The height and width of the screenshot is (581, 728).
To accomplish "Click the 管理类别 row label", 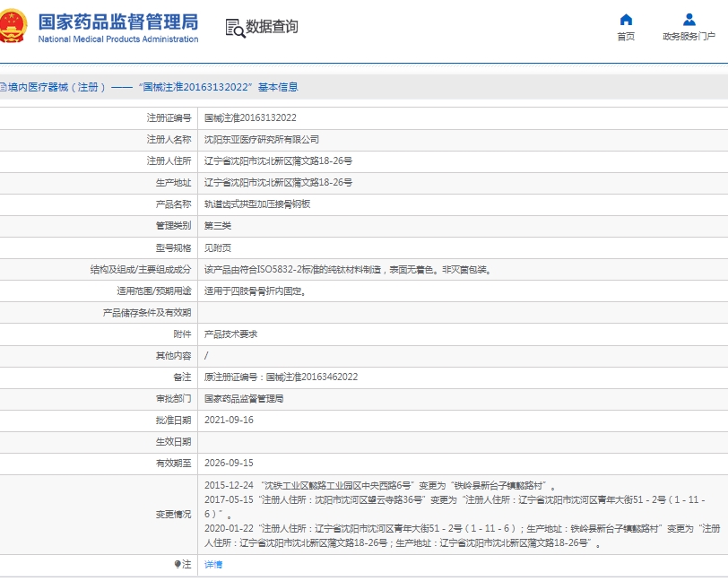I will [x=173, y=226].
